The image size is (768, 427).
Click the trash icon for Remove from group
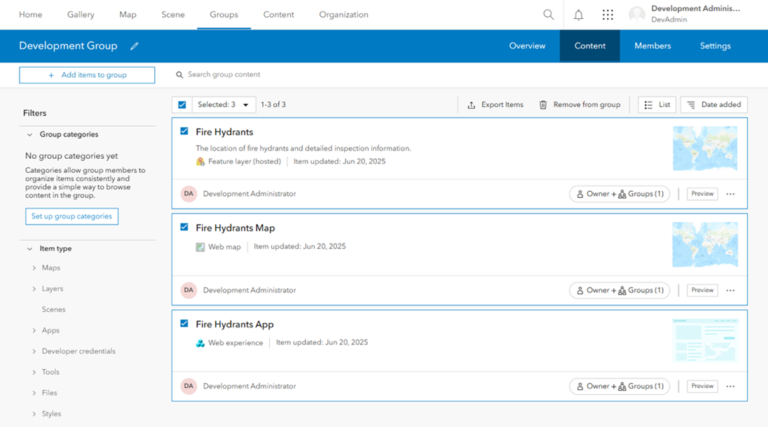click(543, 105)
